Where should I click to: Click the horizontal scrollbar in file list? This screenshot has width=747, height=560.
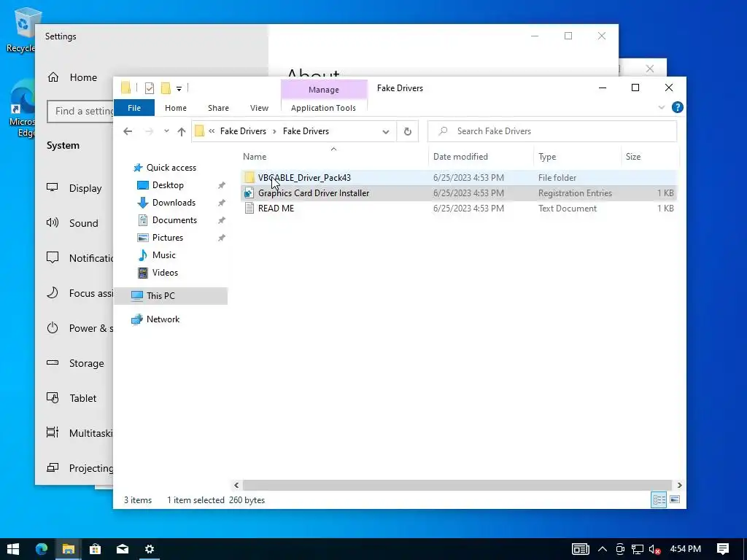(x=457, y=485)
